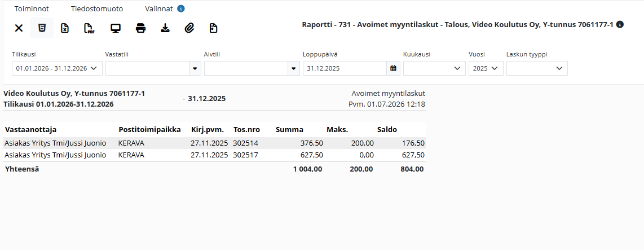Close the report with the X icon
Viewport: 644px width, 250px height.
coord(19,28)
